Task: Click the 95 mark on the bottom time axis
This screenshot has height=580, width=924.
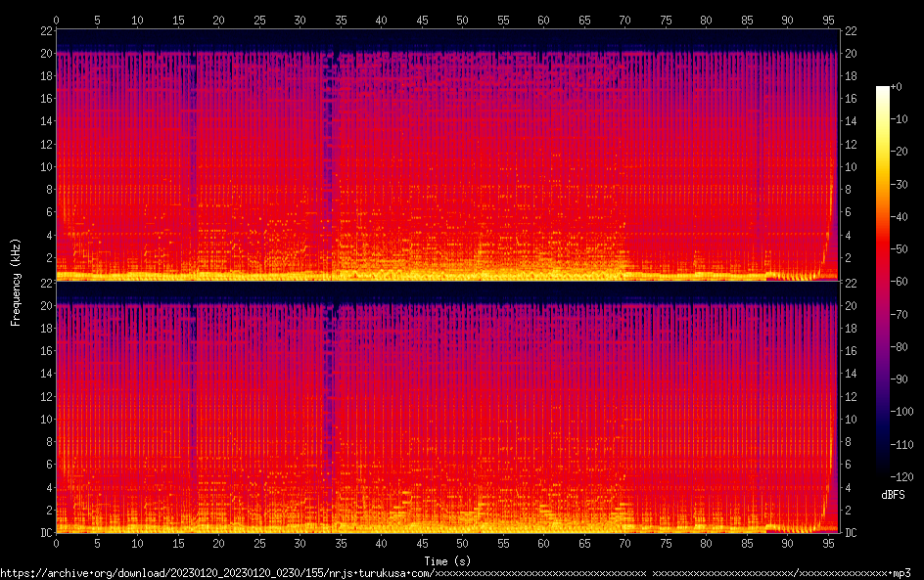Action: pyautogui.click(x=827, y=543)
